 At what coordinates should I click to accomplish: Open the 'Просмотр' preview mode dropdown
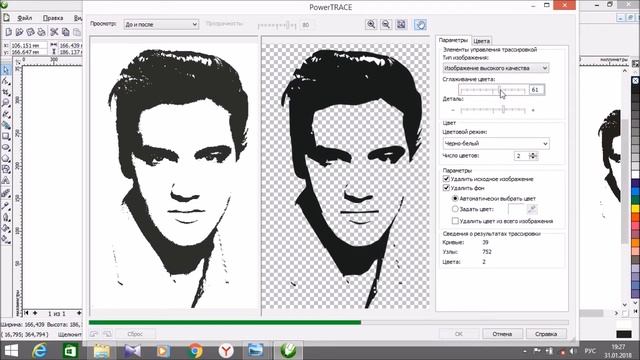161,24
